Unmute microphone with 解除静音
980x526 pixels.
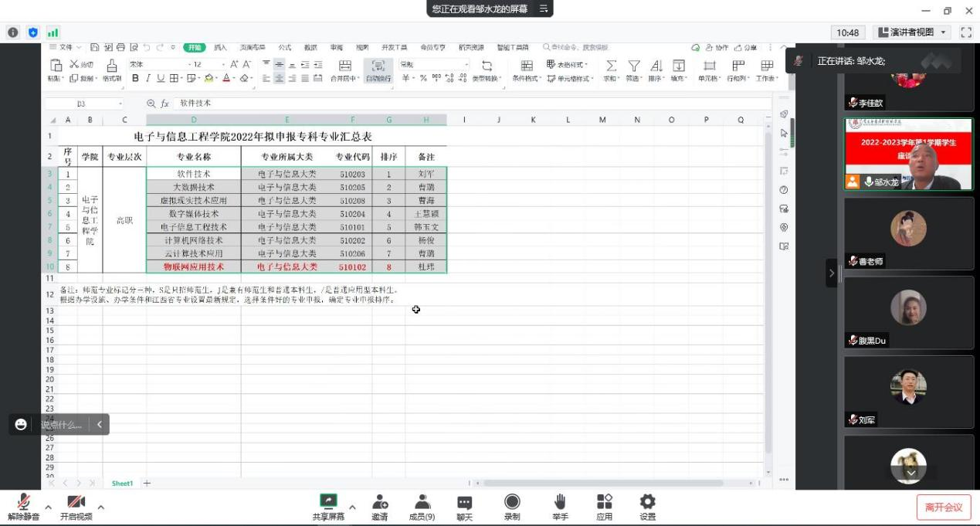click(x=24, y=502)
